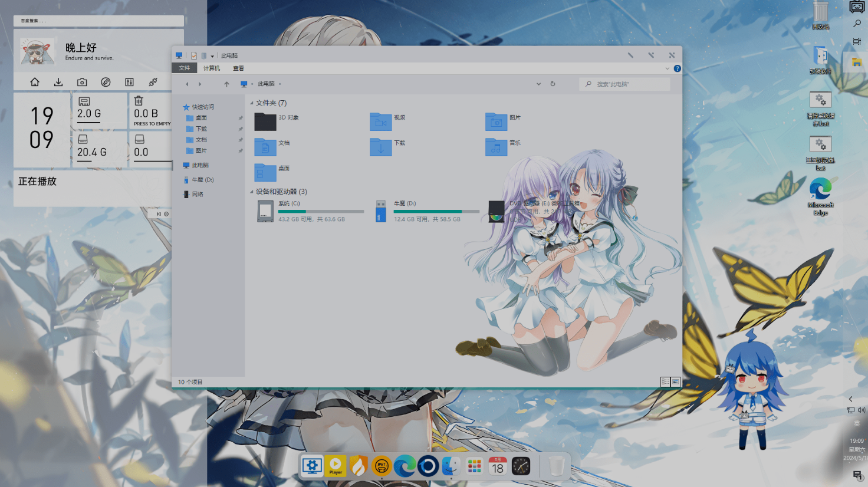868x487 pixels.
Task: Select 快速访问 in the navigation pane
Action: tap(199, 107)
